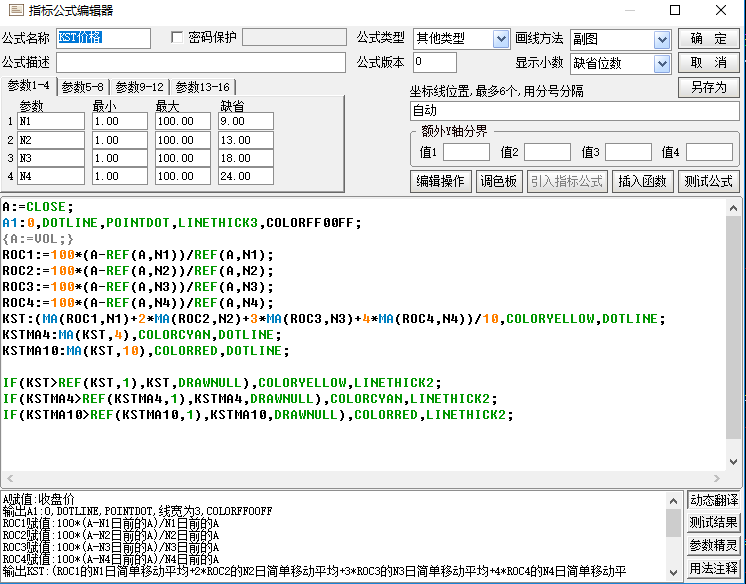746x584 pixels.
Task: Select the 动态翻译 view button
Action: [x=714, y=500]
